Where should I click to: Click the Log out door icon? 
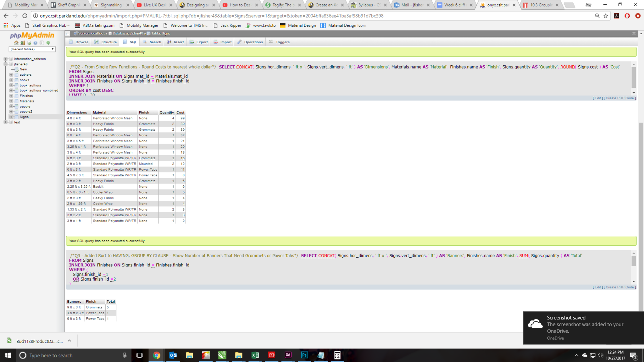[x=23, y=43]
